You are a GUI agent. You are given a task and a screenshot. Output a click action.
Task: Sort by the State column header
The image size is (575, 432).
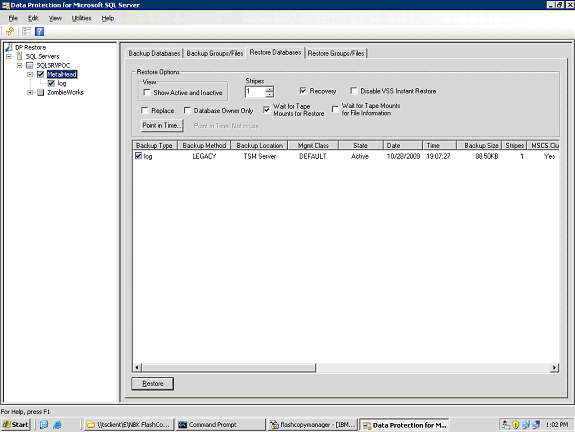coord(361,146)
